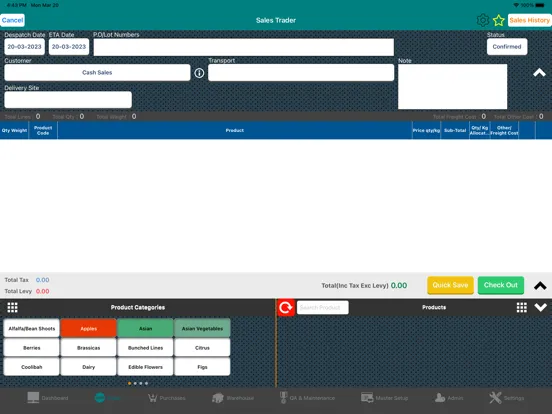
Task: Click the Sub-Total column header
Action: [455, 130]
